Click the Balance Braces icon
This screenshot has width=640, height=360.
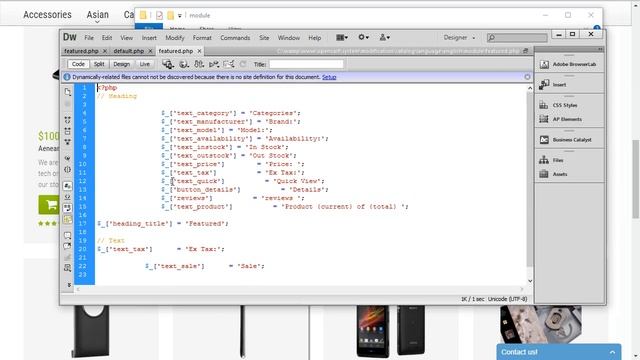[x=68, y=169]
